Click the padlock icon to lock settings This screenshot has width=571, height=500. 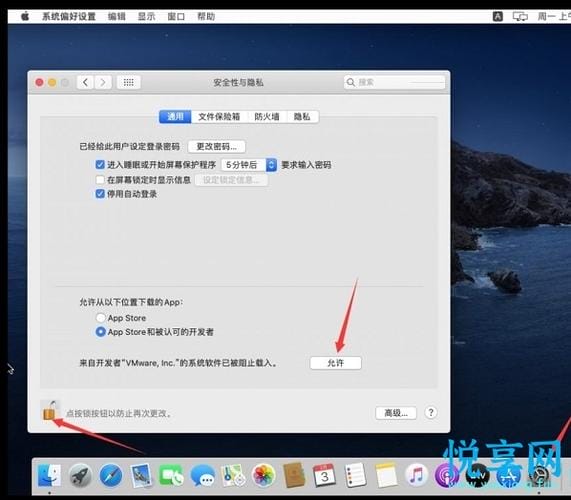[50, 411]
